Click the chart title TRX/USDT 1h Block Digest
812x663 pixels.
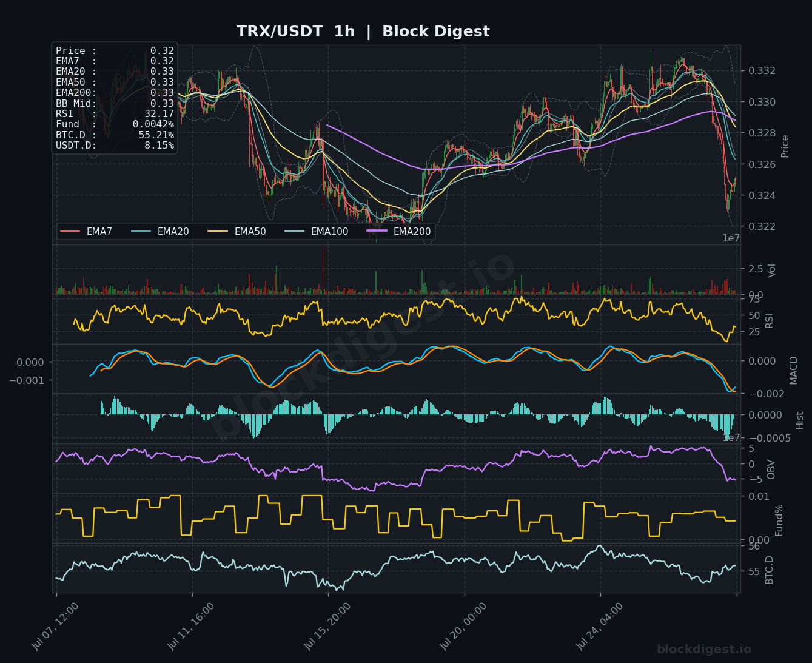tap(363, 32)
